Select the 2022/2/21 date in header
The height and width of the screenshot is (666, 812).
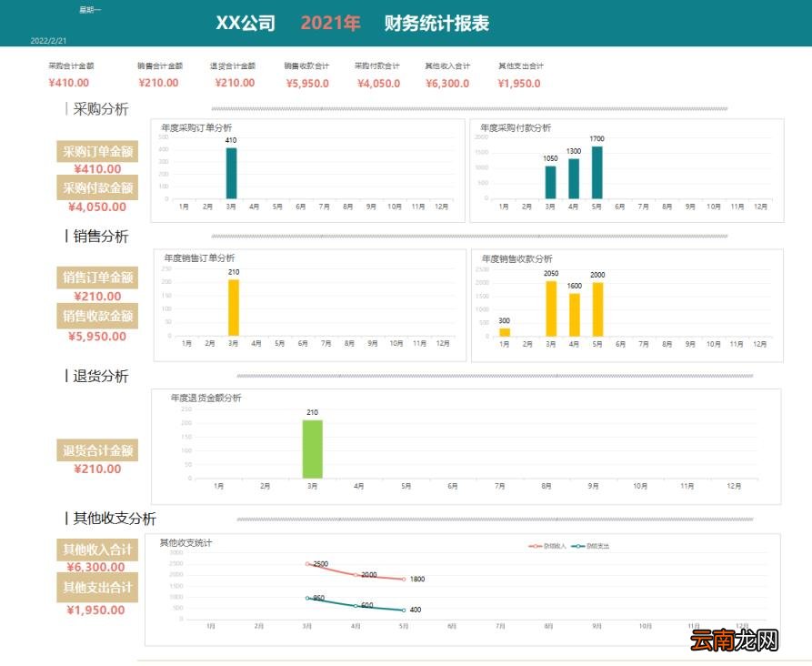pyautogui.click(x=49, y=40)
